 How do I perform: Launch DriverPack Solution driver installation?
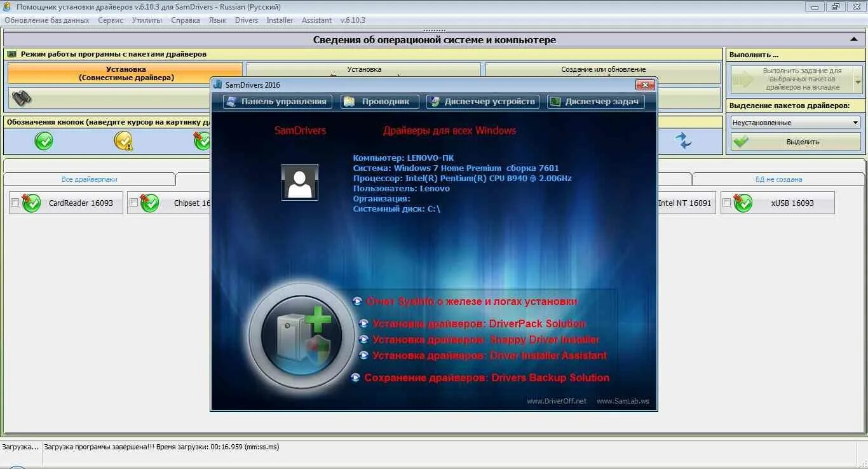point(479,323)
